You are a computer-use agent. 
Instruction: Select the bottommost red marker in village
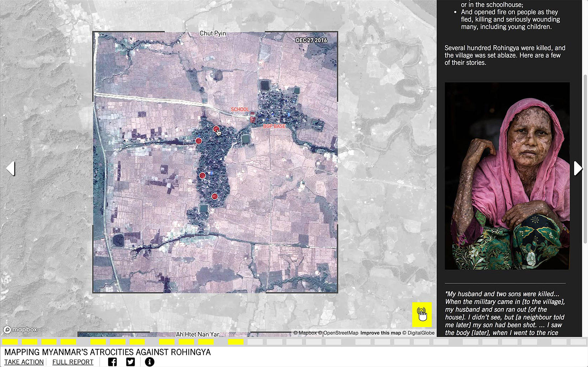215,196
